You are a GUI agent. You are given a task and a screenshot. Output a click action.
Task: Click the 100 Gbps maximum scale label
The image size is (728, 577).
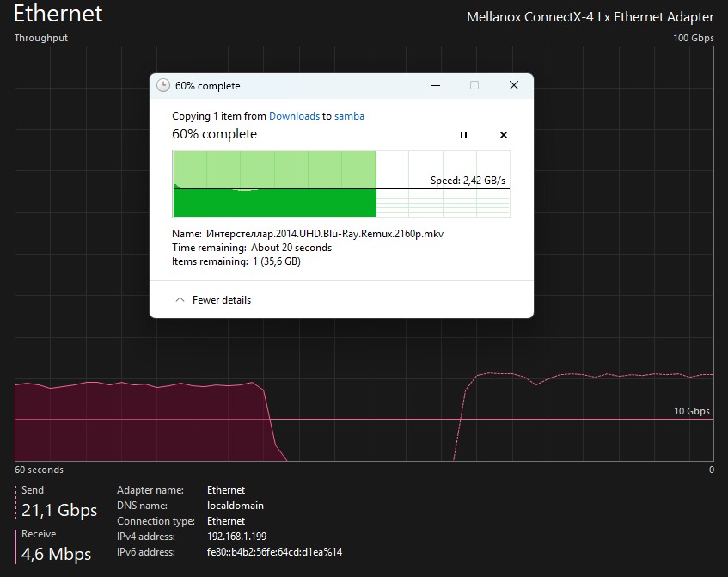[x=694, y=38]
